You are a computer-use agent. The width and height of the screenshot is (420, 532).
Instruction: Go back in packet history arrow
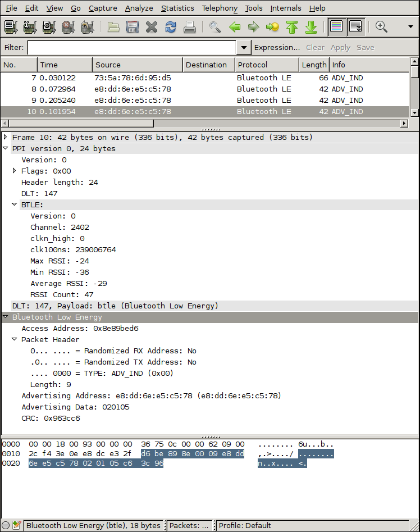(235, 27)
